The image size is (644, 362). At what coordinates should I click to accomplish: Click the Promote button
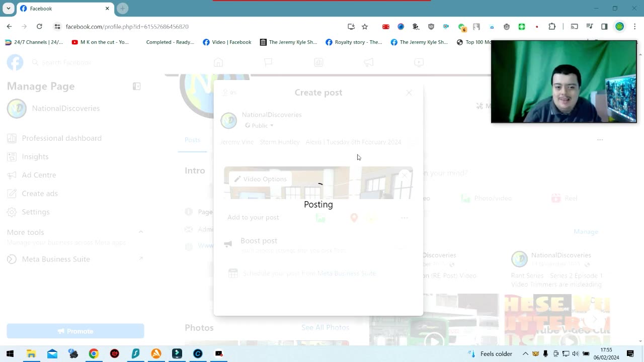click(x=75, y=331)
